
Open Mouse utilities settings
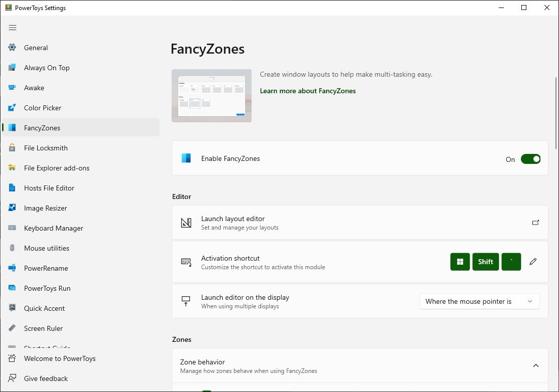click(x=47, y=248)
